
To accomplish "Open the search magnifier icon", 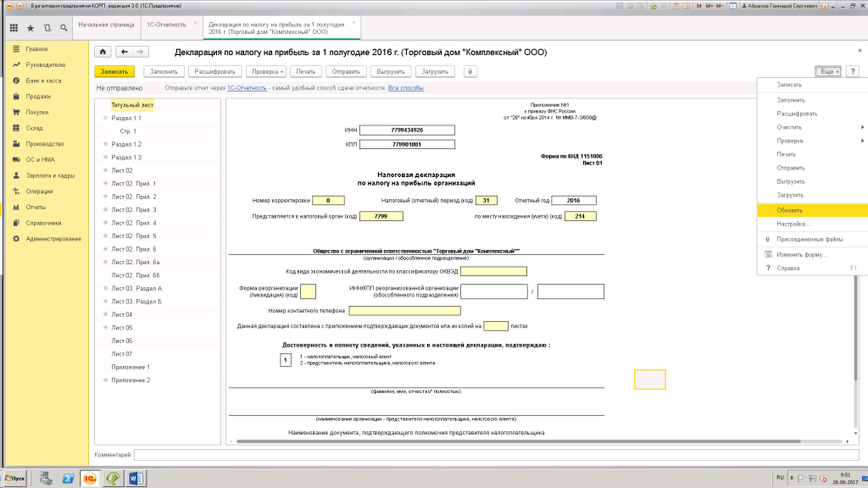I will (64, 28).
